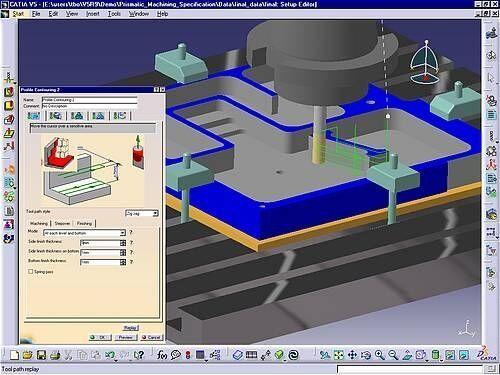Click the Cancel button in dialog
Image resolution: width=500 pixels, height=375 pixels.
click(x=151, y=337)
